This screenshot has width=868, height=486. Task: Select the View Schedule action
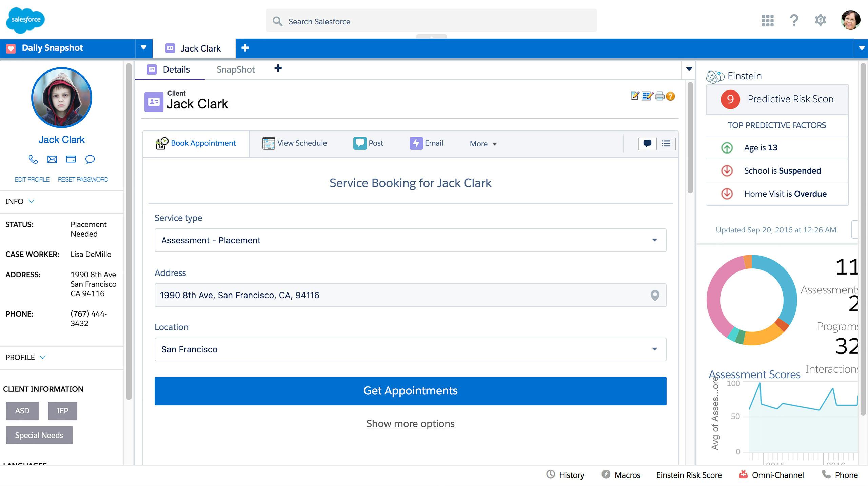coord(294,143)
